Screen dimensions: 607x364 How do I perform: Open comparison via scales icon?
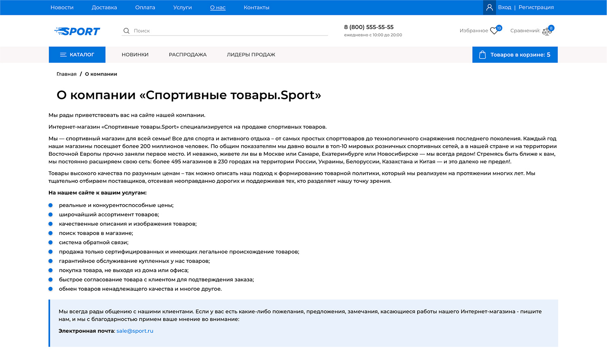click(547, 31)
